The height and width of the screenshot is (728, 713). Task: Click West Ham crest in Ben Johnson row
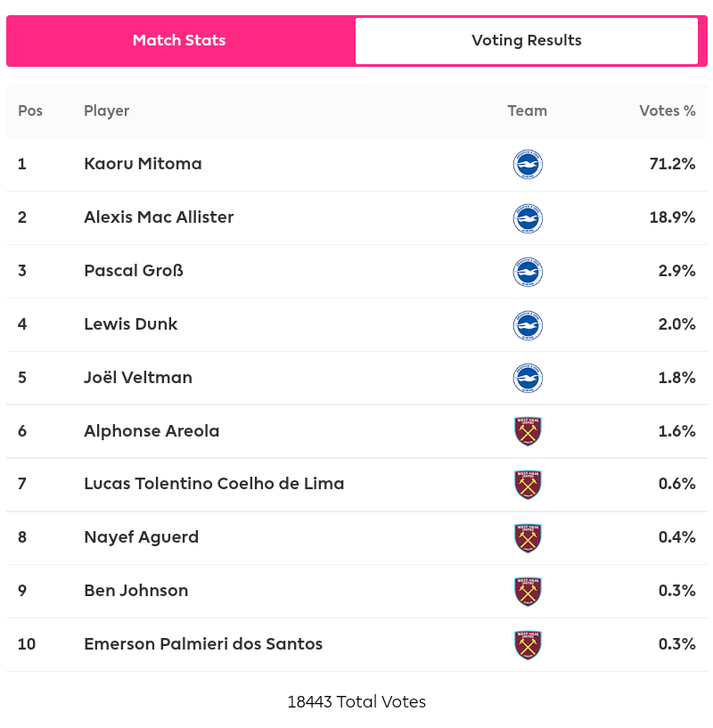click(x=528, y=592)
